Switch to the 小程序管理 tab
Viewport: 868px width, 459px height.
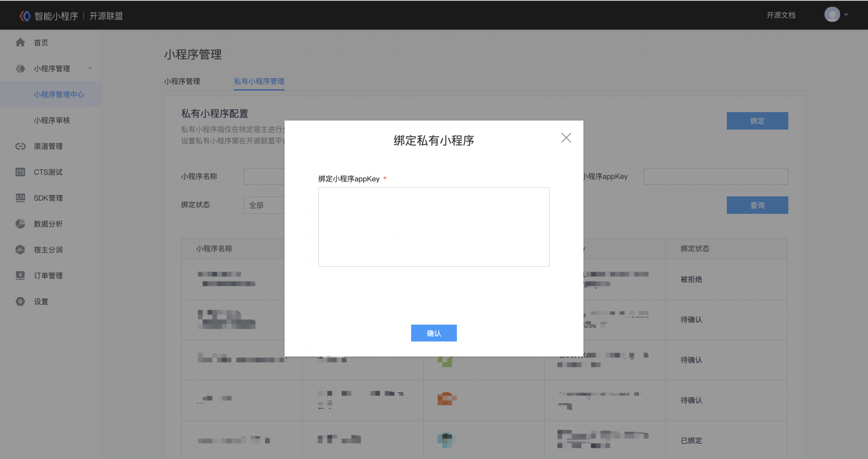pos(182,81)
